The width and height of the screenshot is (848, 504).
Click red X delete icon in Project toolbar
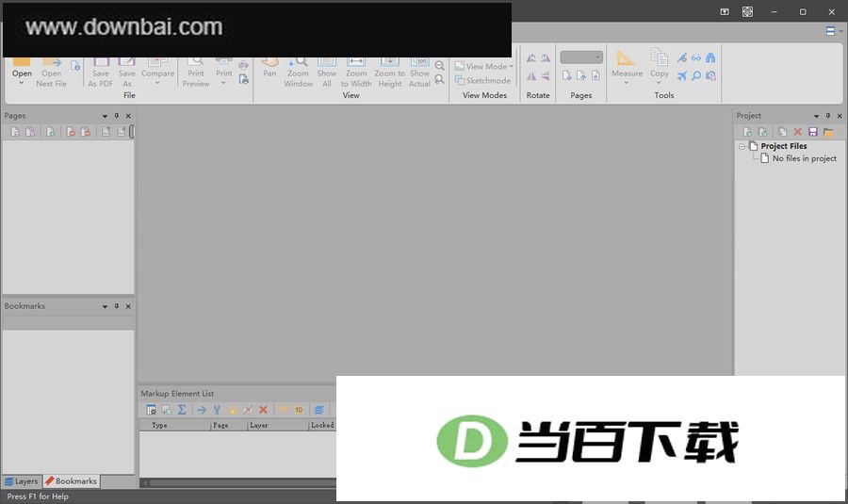point(798,131)
